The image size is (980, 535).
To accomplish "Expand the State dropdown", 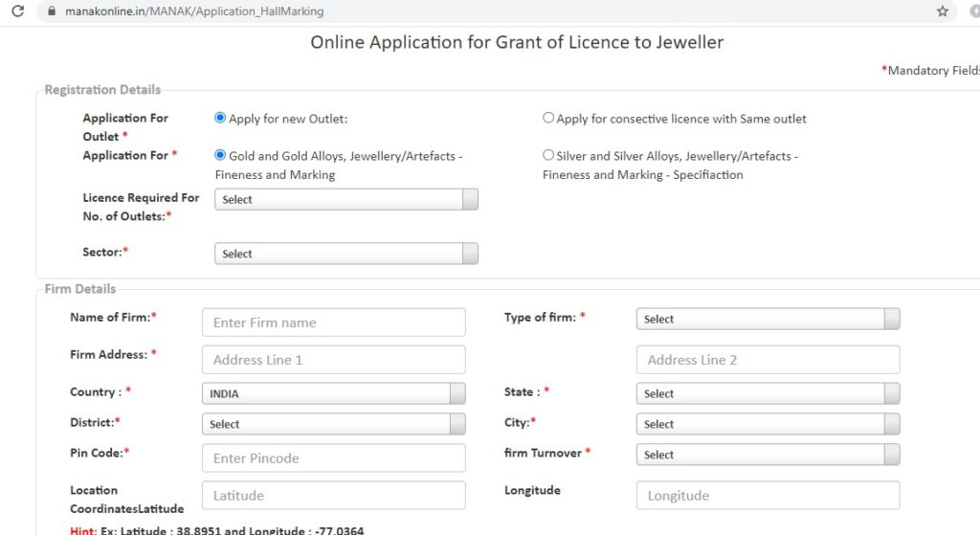I will click(x=768, y=393).
